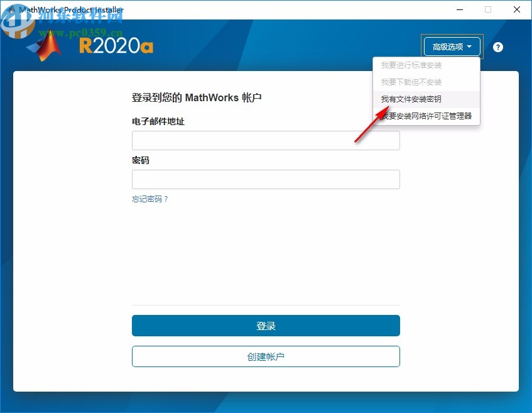Click the grayed 我要下载但不安装 entry
This screenshot has height=413, width=532.
tap(412, 82)
